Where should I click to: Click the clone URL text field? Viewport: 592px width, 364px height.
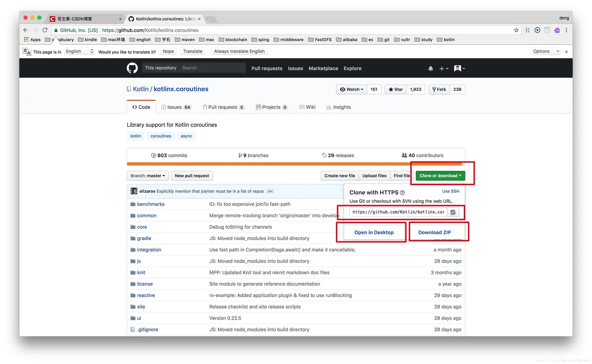[398, 212]
